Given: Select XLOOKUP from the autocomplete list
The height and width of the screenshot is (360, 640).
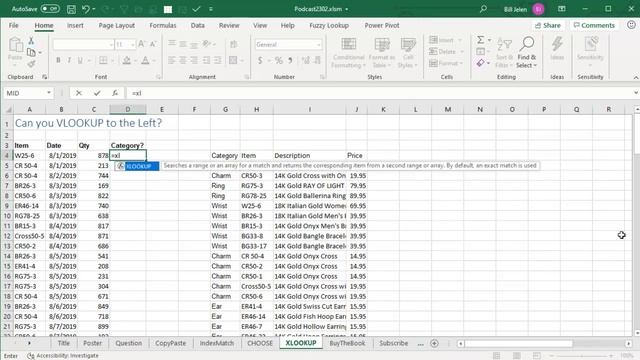Looking at the screenshot, I should [x=137, y=166].
